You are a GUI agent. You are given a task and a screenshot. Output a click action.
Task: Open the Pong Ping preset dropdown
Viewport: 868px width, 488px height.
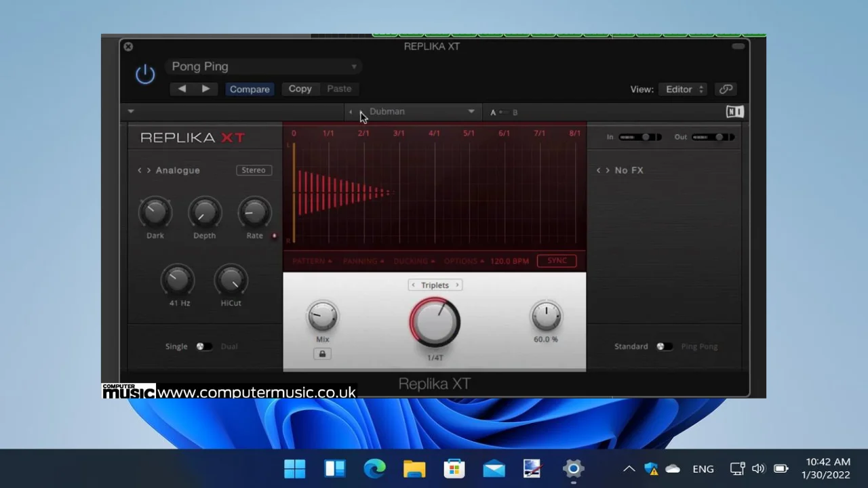click(264, 66)
